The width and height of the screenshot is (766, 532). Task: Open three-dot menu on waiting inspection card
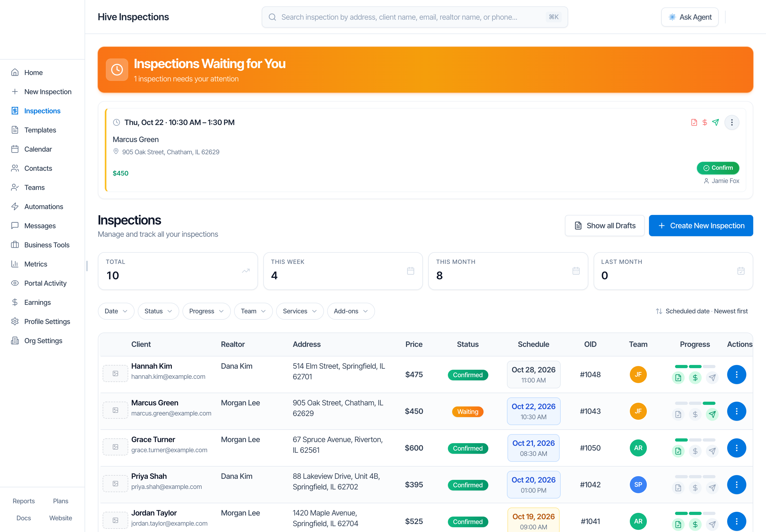click(732, 122)
